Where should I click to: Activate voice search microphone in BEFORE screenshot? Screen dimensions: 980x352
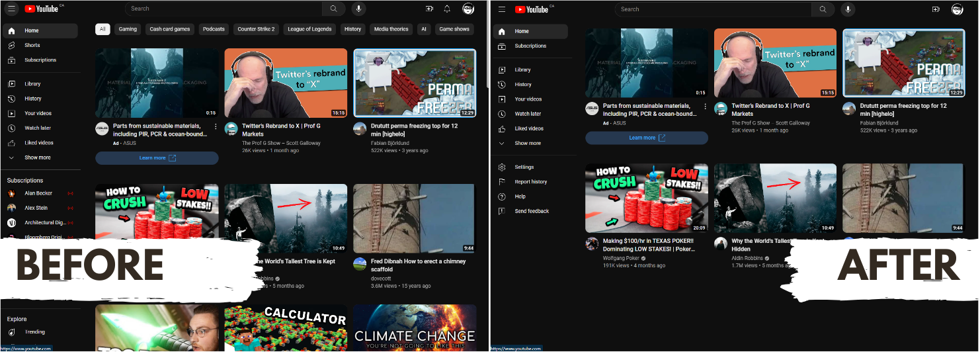pos(359,9)
